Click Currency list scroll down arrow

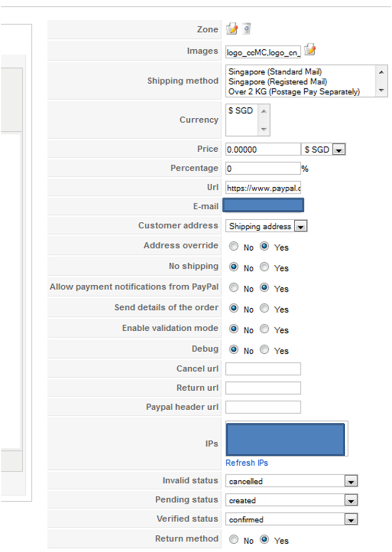click(264, 129)
